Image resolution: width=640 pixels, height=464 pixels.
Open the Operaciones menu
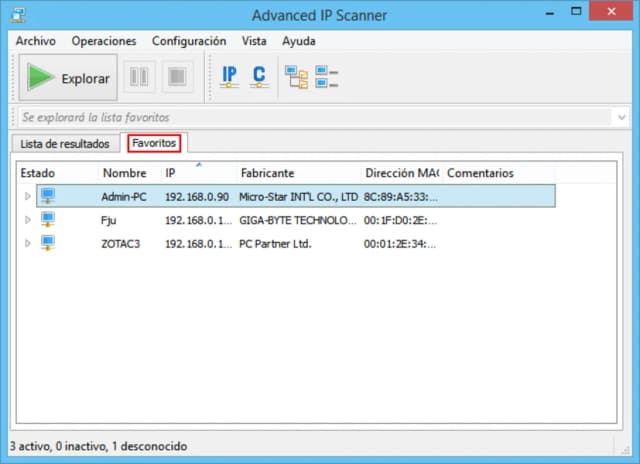(x=104, y=41)
